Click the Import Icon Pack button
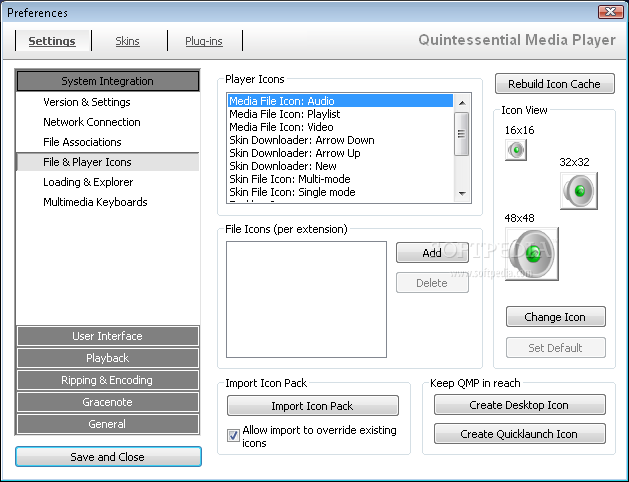 (312, 406)
